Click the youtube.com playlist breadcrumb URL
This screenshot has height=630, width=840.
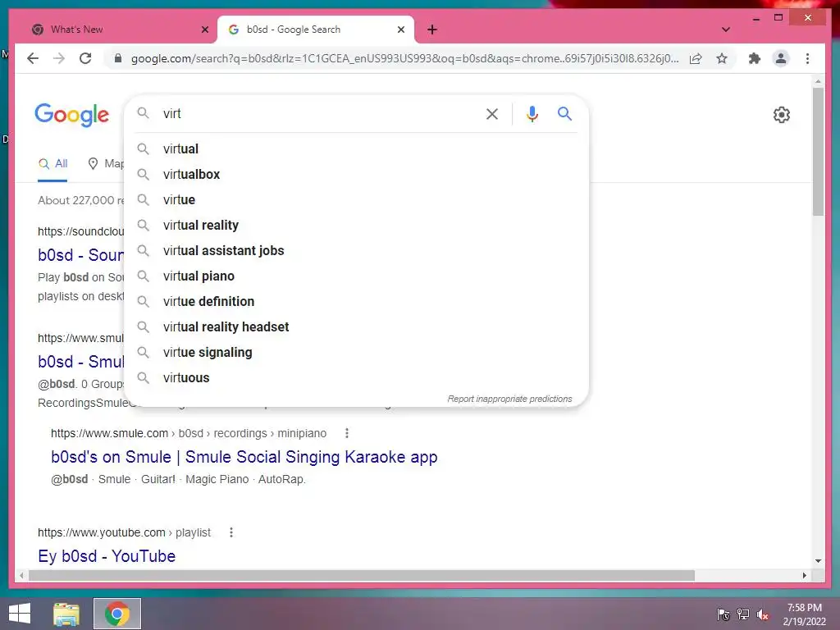click(125, 532)
